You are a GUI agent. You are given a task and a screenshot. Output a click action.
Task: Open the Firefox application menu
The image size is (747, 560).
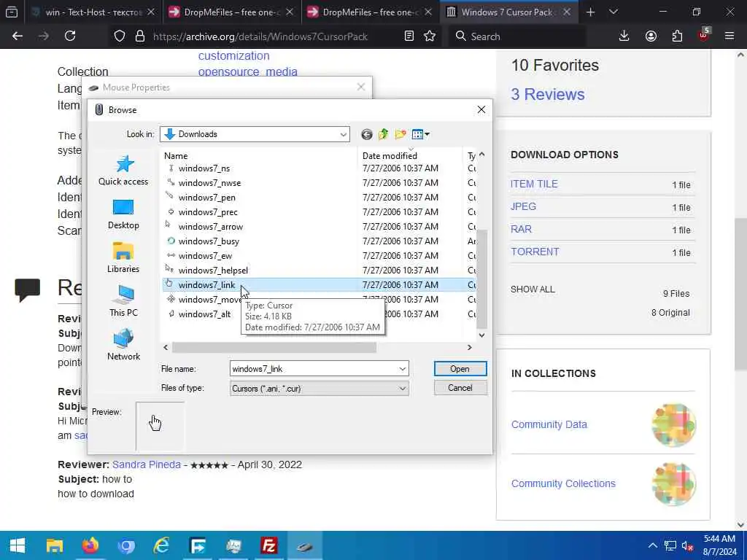[729, 36]
